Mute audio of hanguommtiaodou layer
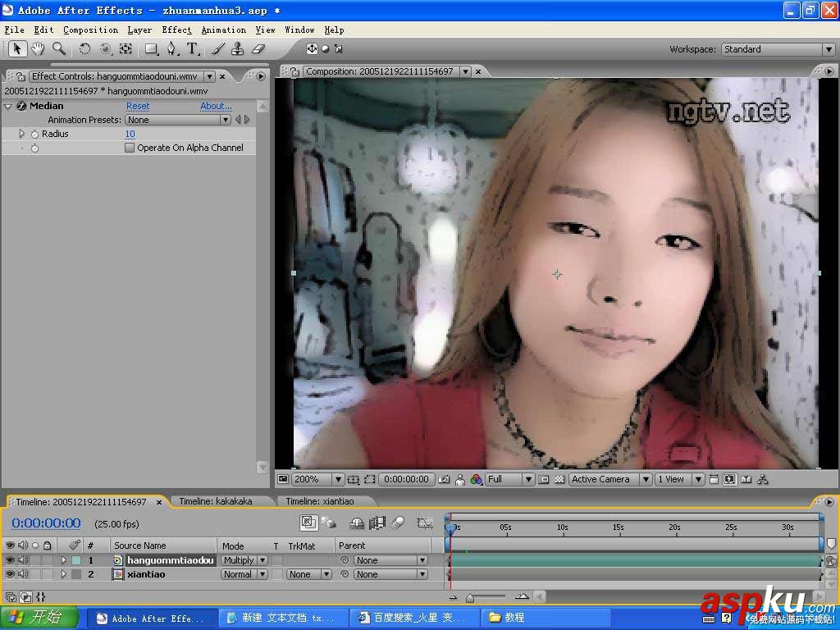 click(x=23, y=559)
